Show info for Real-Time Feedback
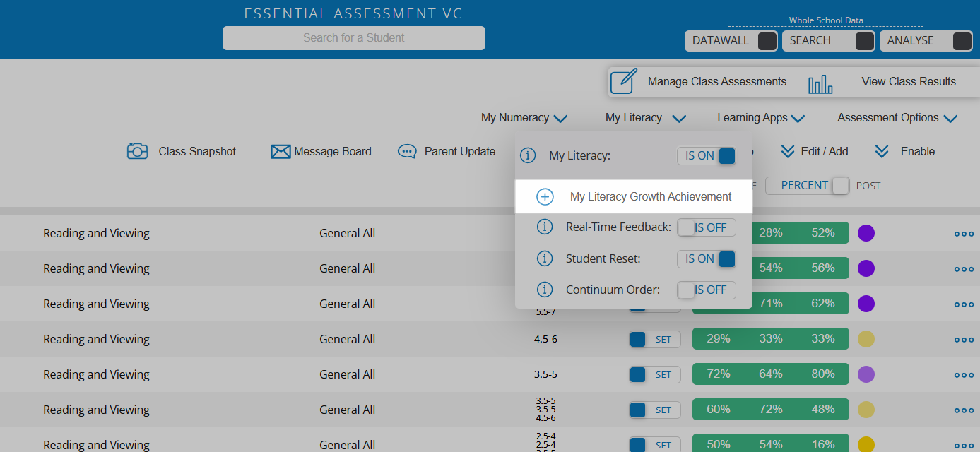 (x=545, y=227)
